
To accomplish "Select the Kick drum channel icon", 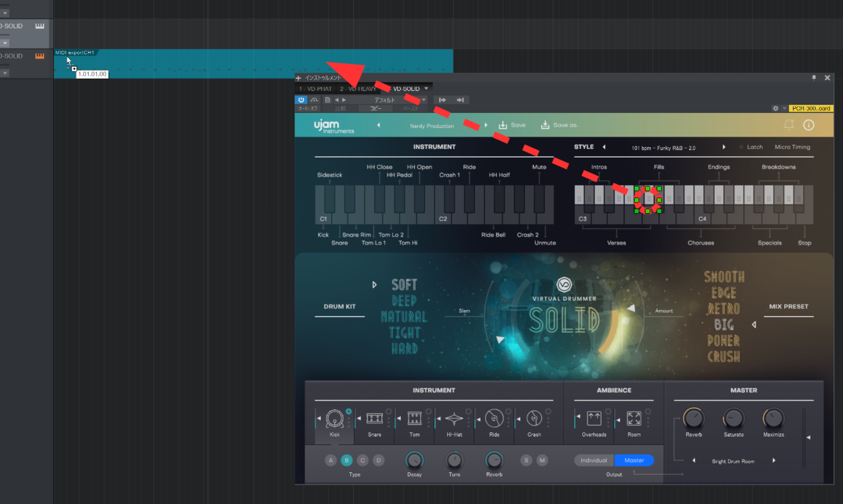I will (334, 419).
